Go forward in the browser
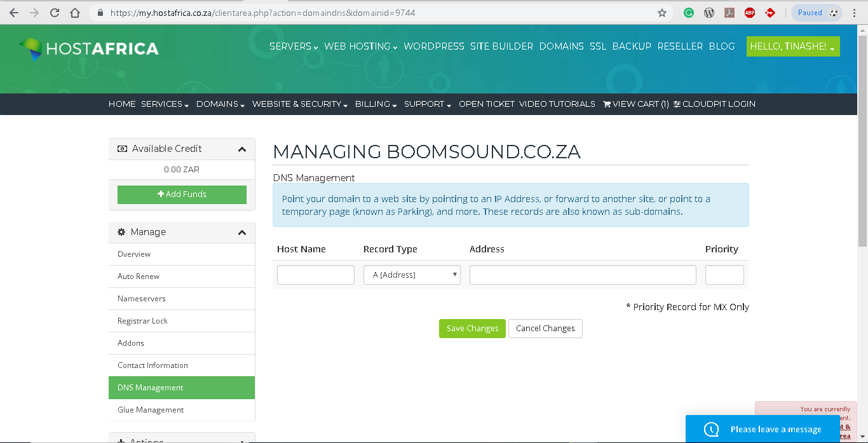The image size is (868, 443). (34, 13)
